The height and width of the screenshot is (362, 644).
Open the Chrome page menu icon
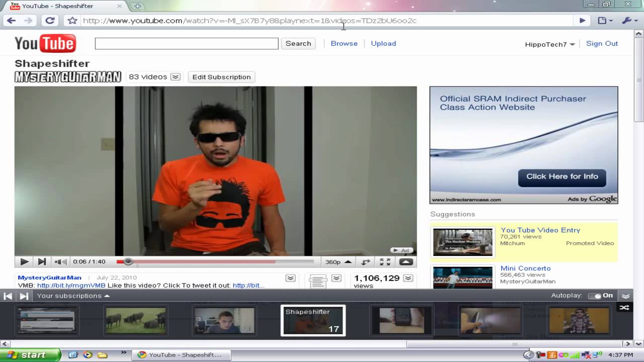point(604,21)
